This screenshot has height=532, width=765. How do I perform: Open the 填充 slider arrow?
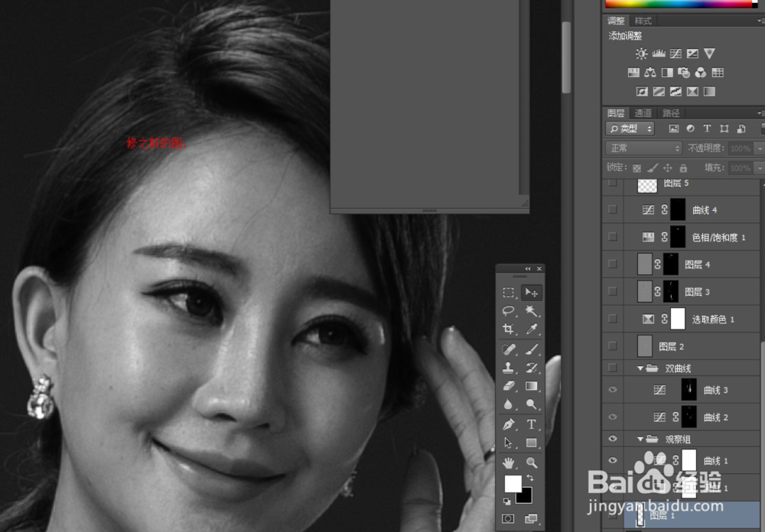click(760, 167)
